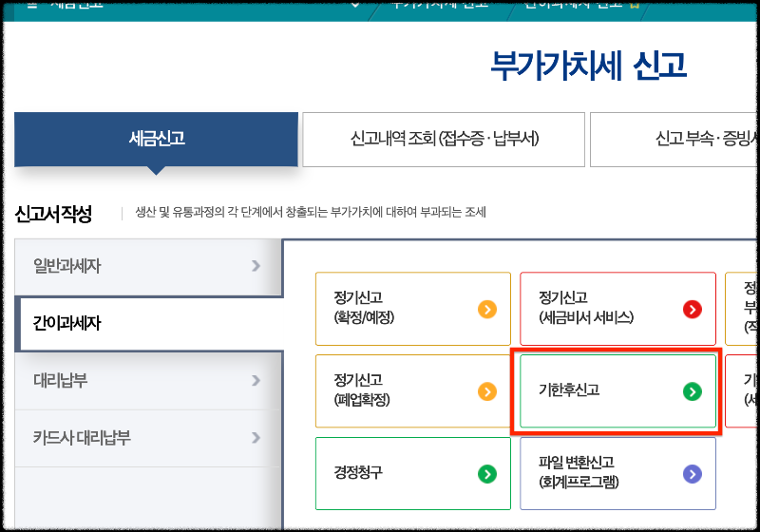Click green arrow icon on 기한후신고
The image size is (760, 532).
pos(693,391)
